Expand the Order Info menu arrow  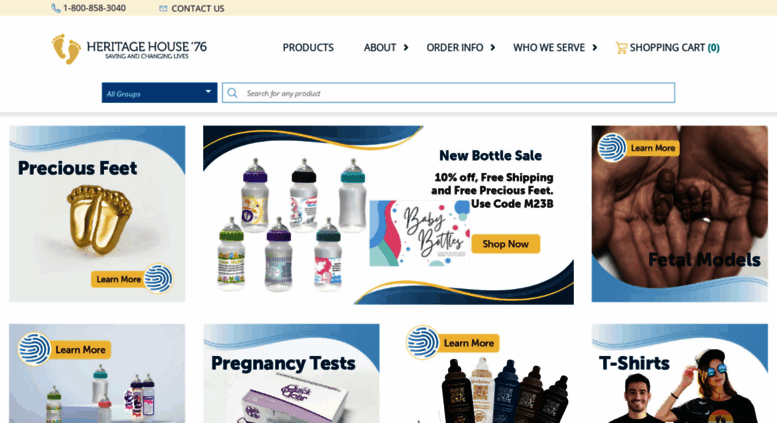pyautogui.click(x=493, y=48)
